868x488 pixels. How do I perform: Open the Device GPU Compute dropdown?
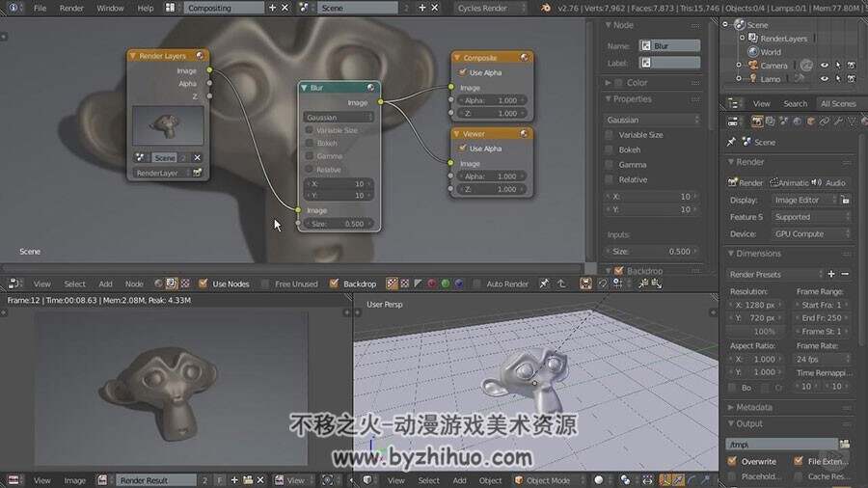coord(811,234)
